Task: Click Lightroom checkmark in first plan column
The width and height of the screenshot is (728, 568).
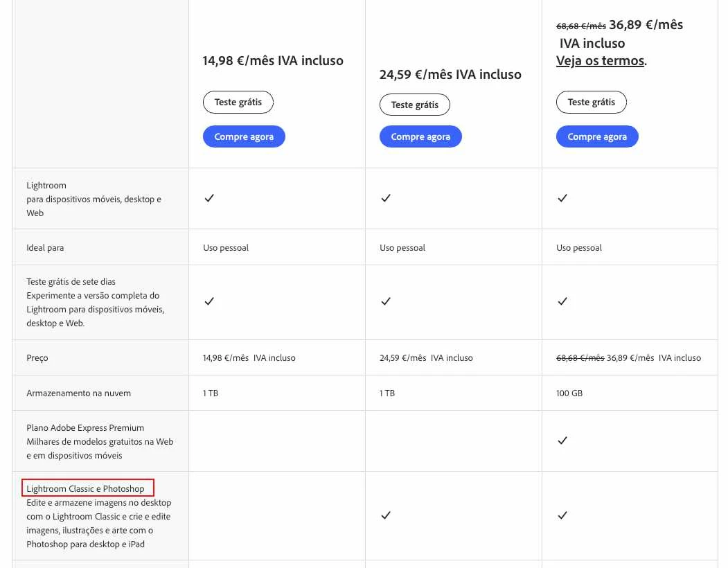Action: (209, 198)
